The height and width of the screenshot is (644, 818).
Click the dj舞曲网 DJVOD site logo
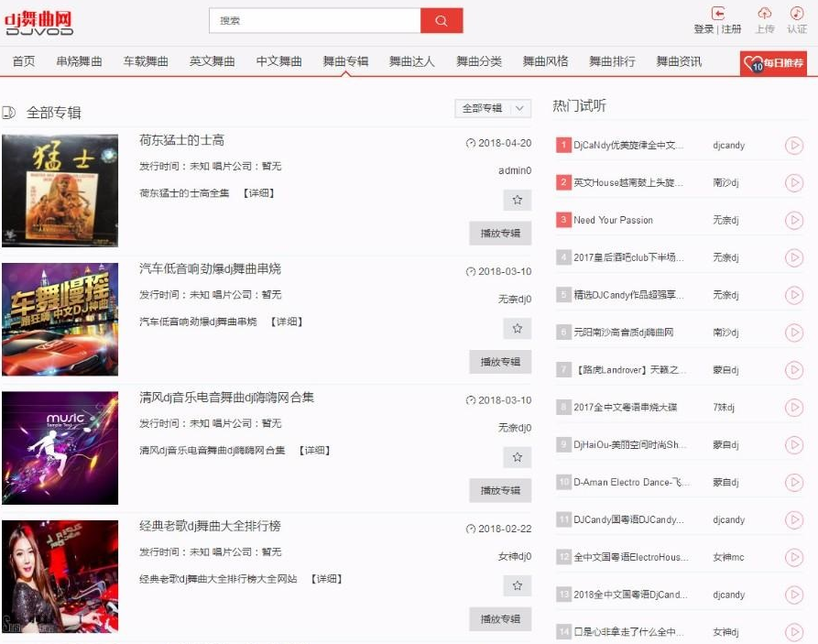click(38, 22)
